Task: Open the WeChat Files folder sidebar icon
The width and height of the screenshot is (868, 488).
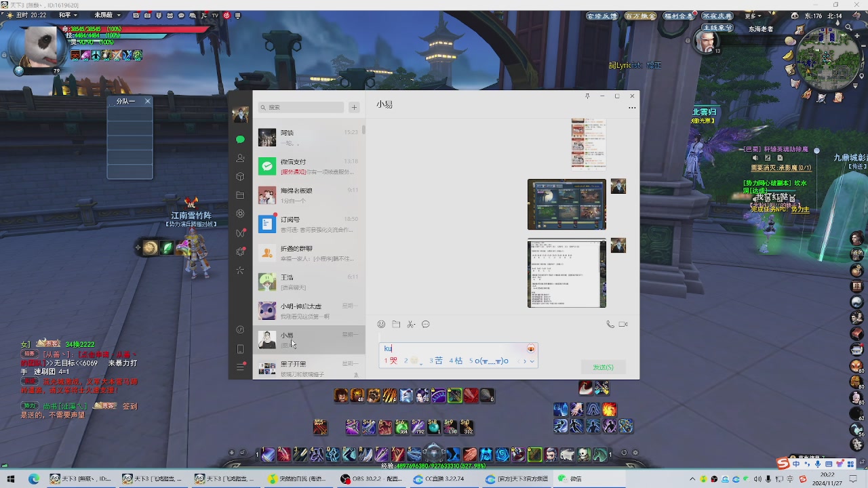Action: click(240, 195)
